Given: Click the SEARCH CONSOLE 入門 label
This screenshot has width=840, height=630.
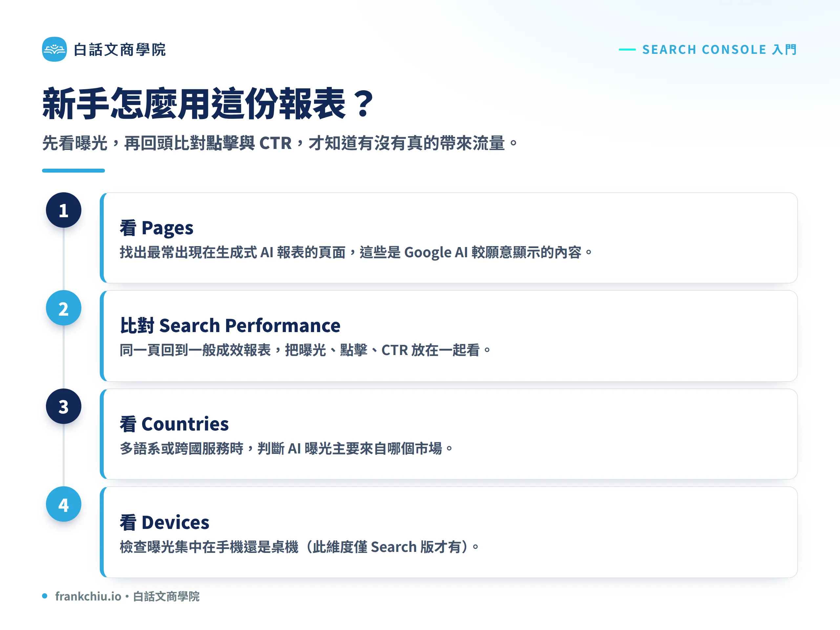Looking at the screenshot, I should tap(719, 49).
